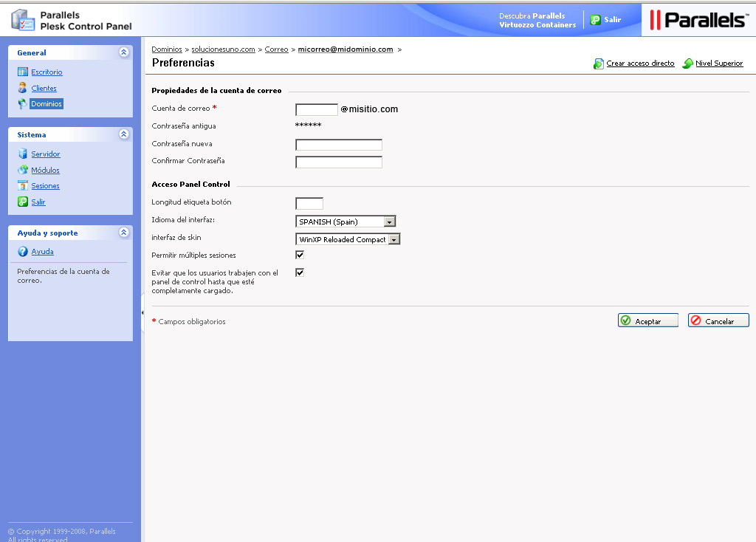The image size is (756, 542).
Task: Open Módulos in the Sistema menu
Action: click(x=45, y=171)
